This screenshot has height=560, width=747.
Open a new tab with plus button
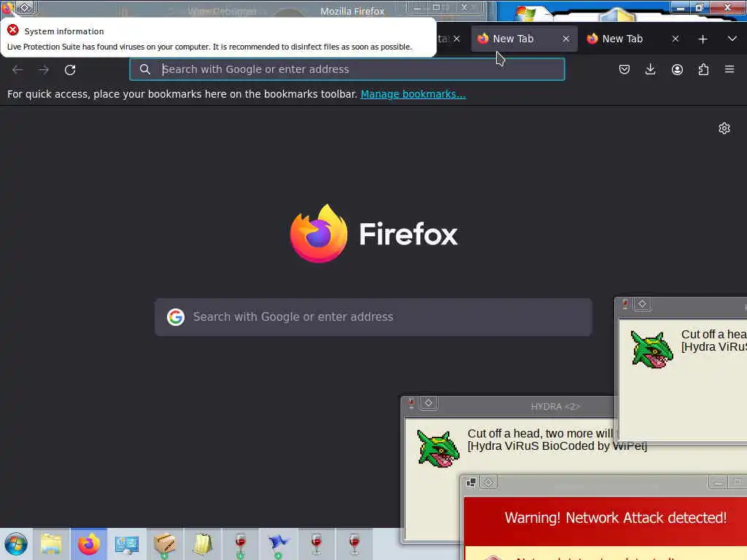(703, 39)
